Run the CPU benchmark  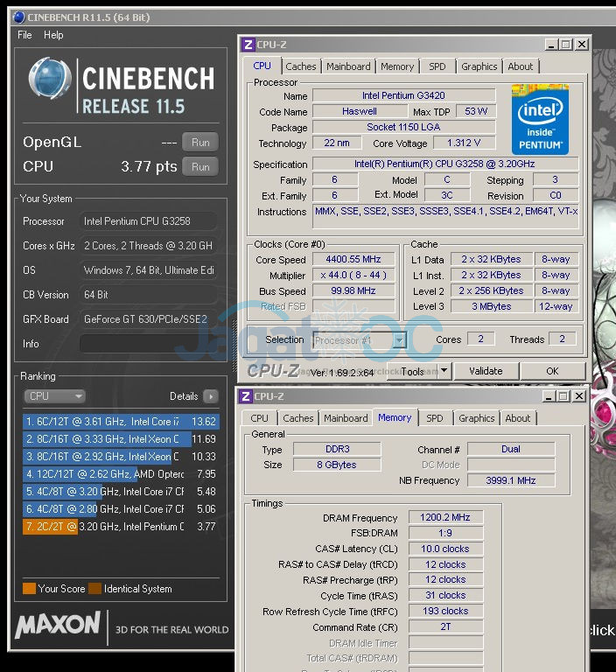[x=200, y=166]
